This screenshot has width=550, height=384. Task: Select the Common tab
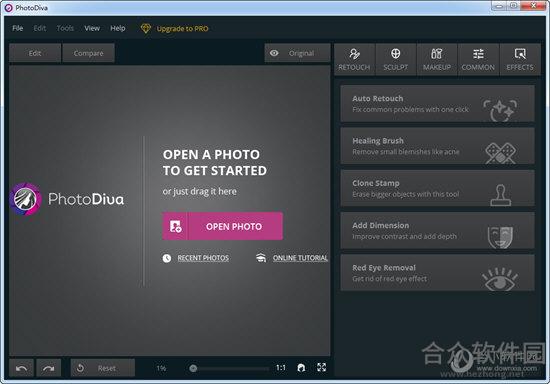tap(478, 60)
